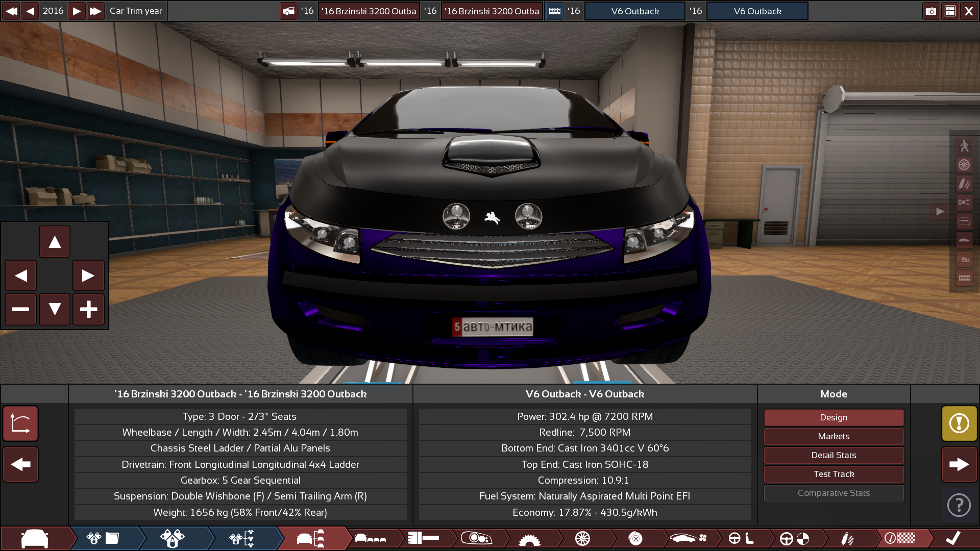This screenshot has height=551, width=980.
Task: Toggle the human scale figure overlay
Action: (965, 146)
